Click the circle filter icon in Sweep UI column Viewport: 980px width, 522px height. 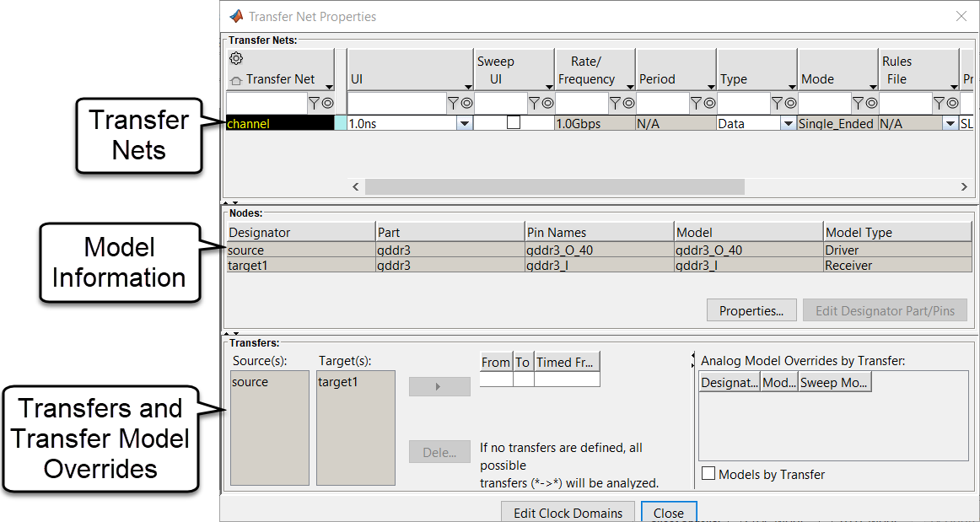547,103
